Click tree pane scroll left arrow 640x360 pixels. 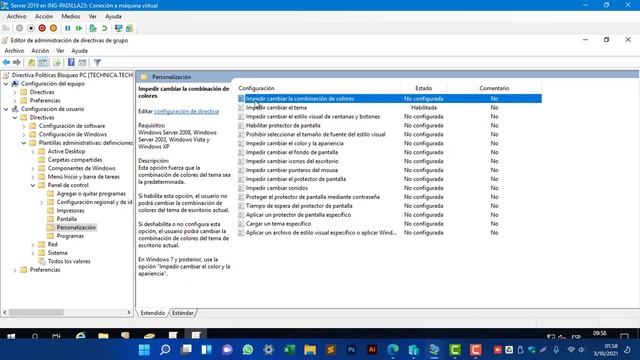pos(5,312)
